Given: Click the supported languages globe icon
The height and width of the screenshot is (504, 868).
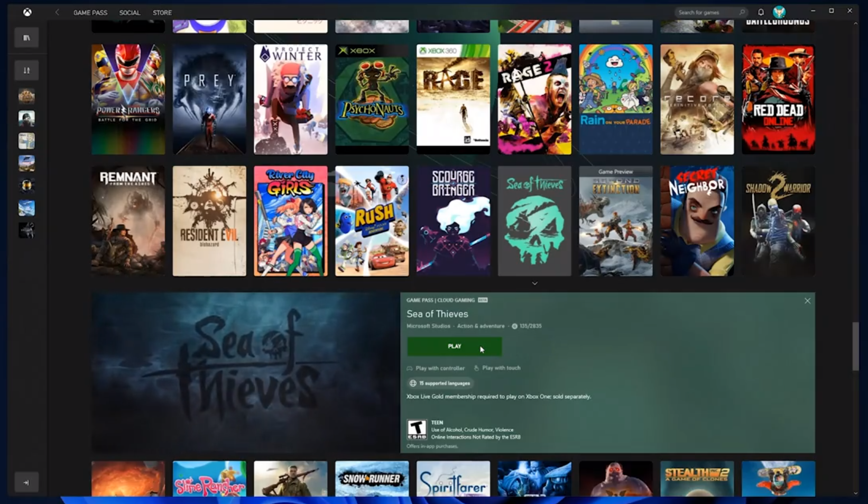Looking at the screenshot, I should point(413,383).
